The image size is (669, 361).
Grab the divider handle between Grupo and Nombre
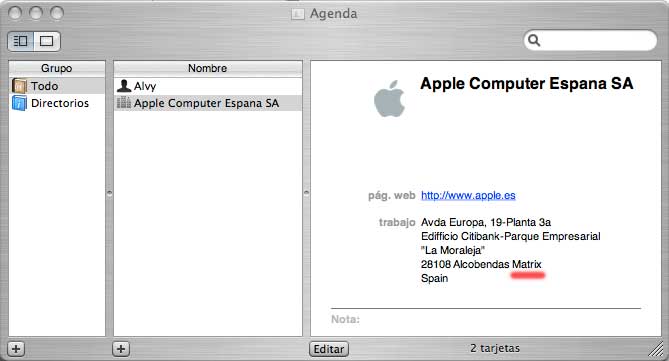tap(110, 193)
